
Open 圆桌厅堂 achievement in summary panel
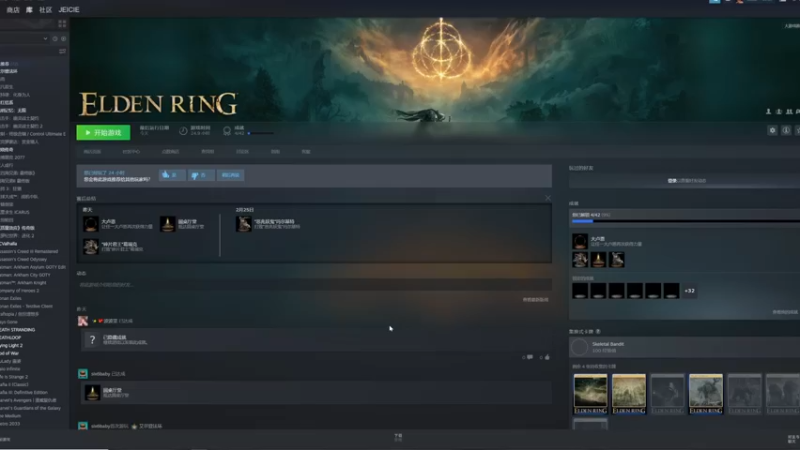point(167,224)
